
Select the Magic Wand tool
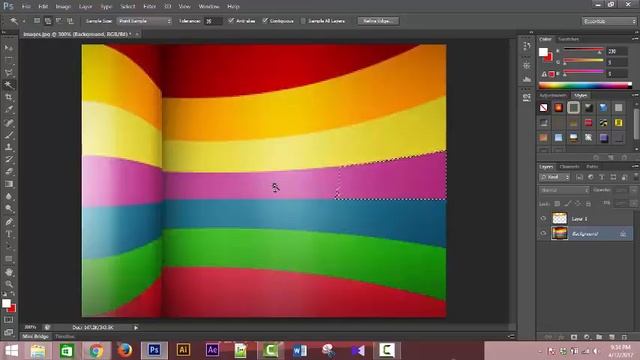[x=9, y=85]
